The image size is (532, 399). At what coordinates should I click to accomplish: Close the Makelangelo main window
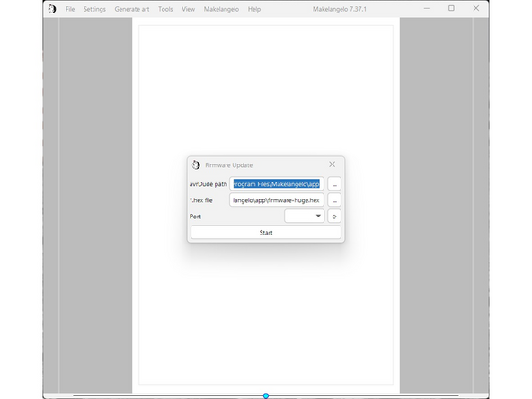[x=476, y=8]
